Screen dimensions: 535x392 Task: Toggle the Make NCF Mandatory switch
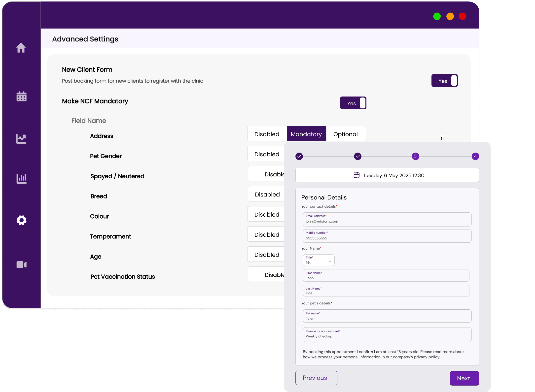click(353, 103)
